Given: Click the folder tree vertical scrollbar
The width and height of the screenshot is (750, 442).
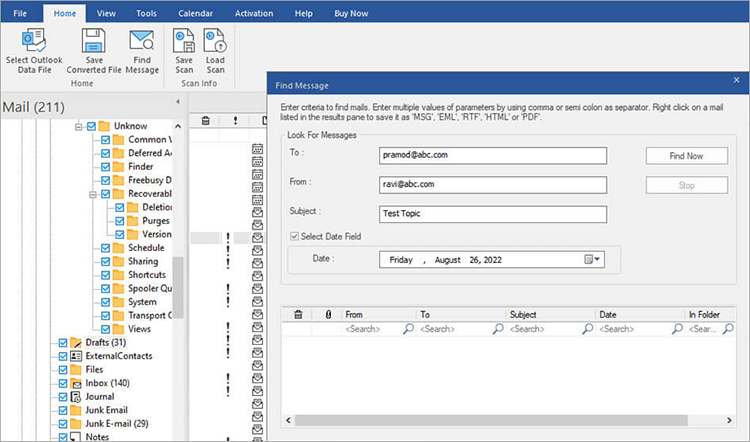Looking at the screenshot, I should 178,285.
